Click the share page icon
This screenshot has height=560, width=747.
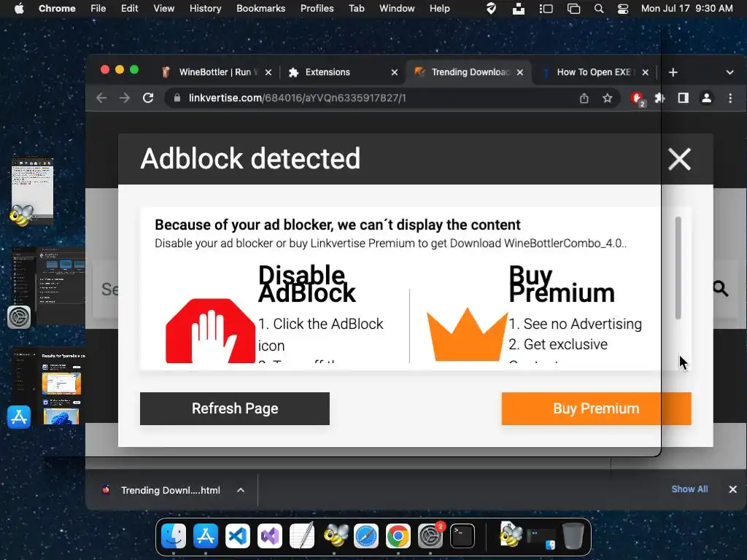584,98
